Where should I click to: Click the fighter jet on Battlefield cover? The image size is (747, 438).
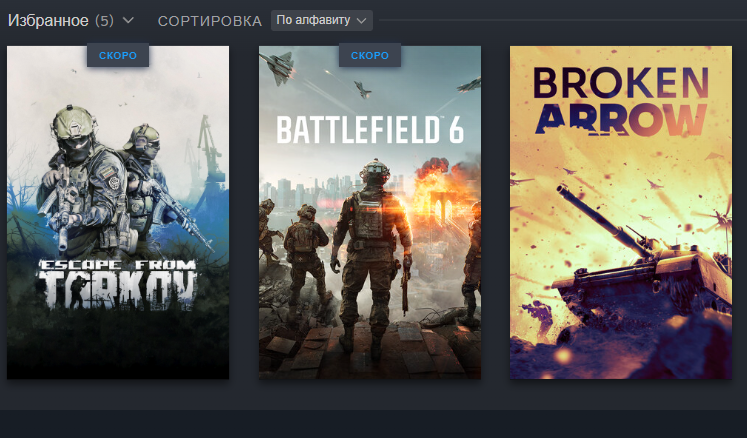coord(277,67)
